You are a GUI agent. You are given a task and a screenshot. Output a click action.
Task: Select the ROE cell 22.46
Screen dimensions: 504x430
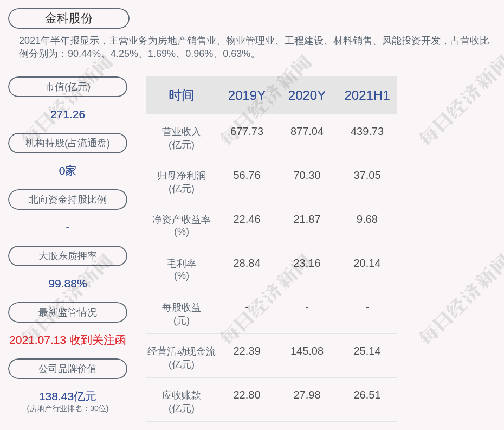247,220
